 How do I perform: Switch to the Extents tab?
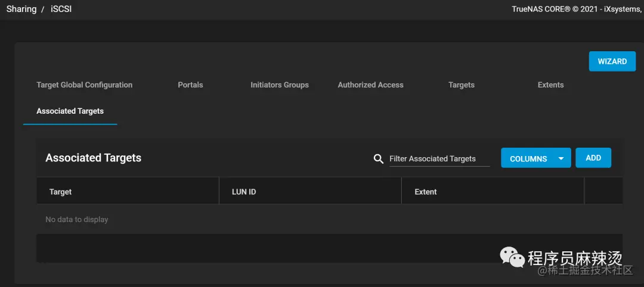tap(551, 85)
